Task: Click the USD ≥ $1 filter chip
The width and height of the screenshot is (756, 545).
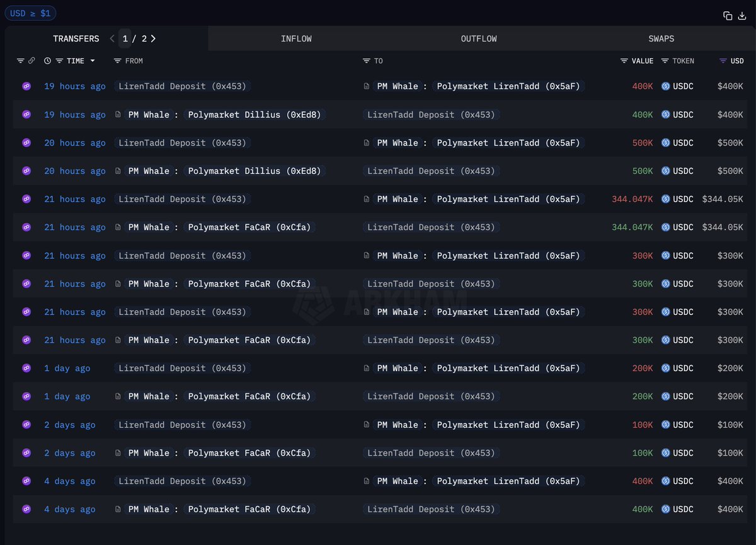Action: [30, 13]
